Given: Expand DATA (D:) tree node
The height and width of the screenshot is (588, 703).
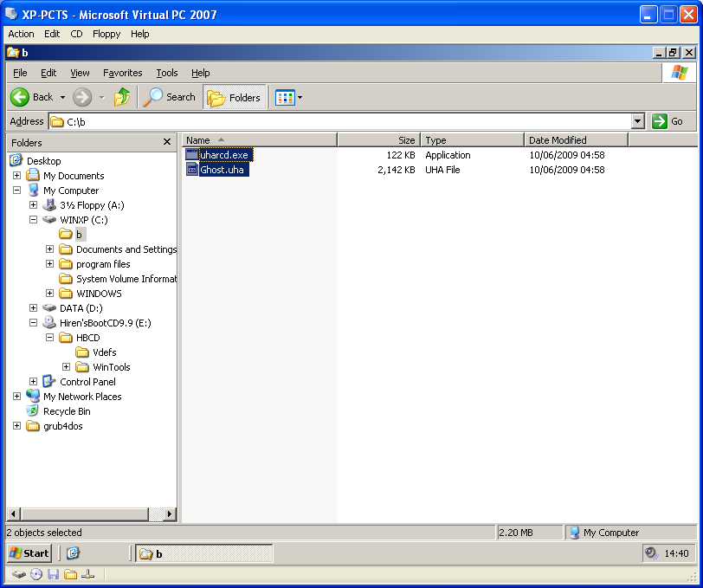Looking at the screenshot, I should (33, 307).
